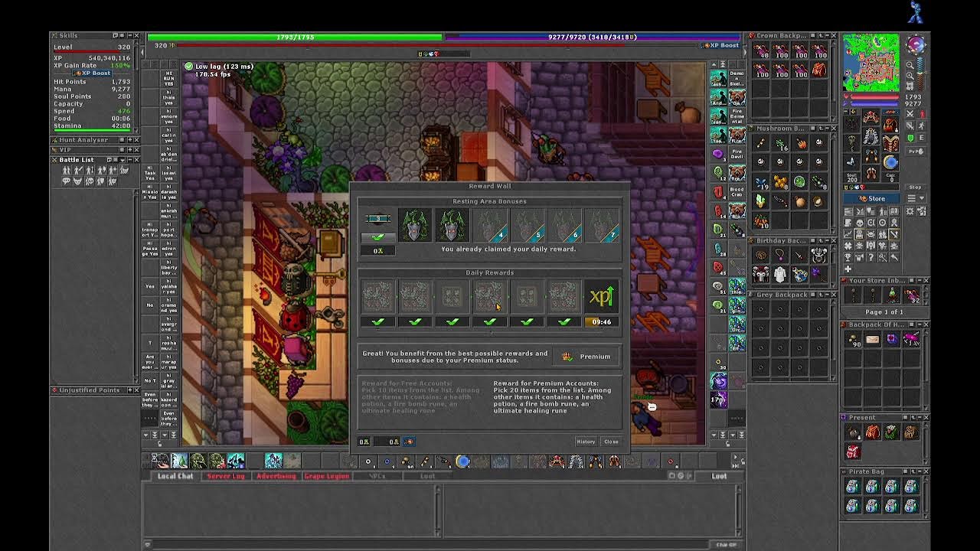Select first claimed resting area bonus shield
Image resolution: width=980 pixels, height=551 pixels.
414,227
